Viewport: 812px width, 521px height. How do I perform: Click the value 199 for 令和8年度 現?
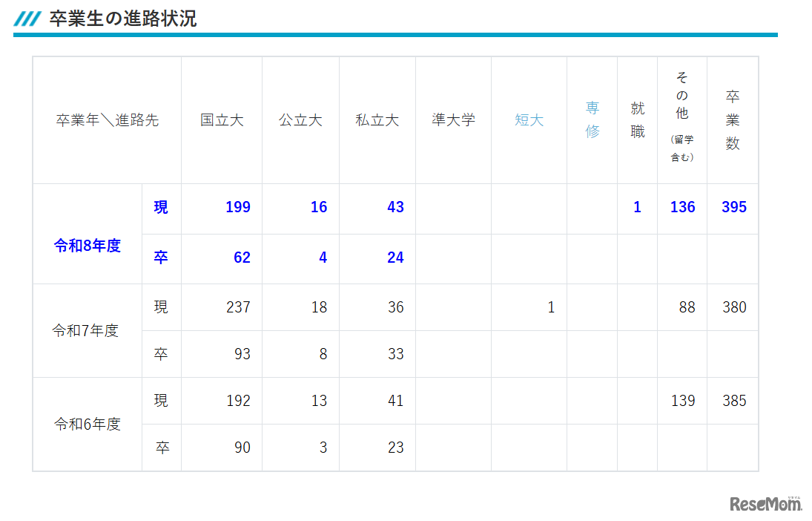pyautogui.click(x=238, y=207)
